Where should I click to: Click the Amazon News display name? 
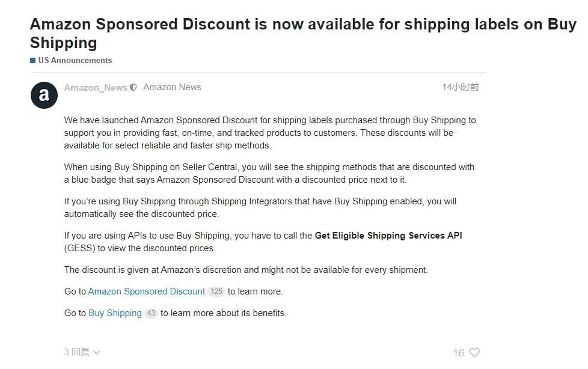(172, 87)
